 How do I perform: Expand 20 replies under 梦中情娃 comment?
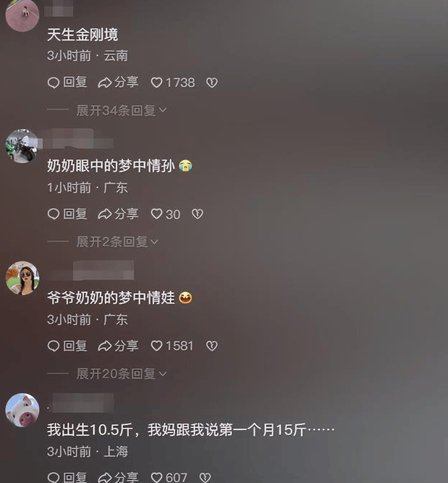coord(122,374)
